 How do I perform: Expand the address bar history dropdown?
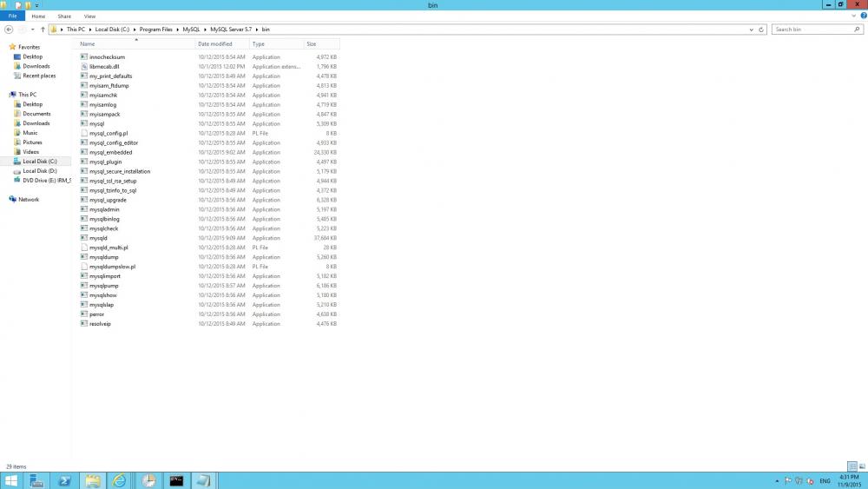point(751,30)
